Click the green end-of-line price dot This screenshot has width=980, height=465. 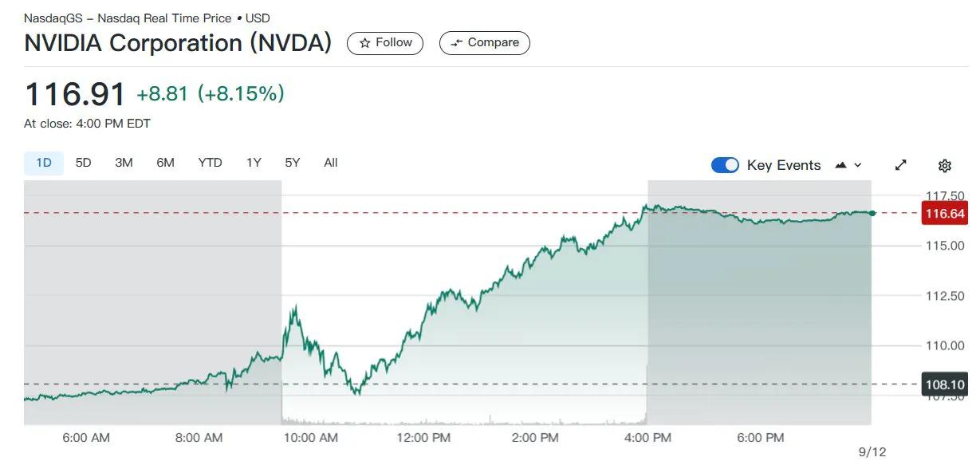tap(872, 213)
